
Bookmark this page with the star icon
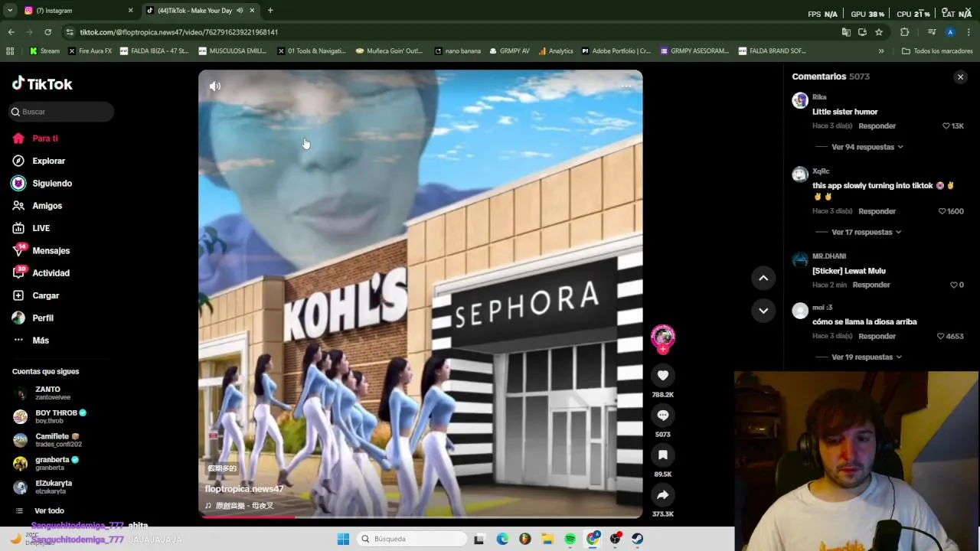(879, 32)
